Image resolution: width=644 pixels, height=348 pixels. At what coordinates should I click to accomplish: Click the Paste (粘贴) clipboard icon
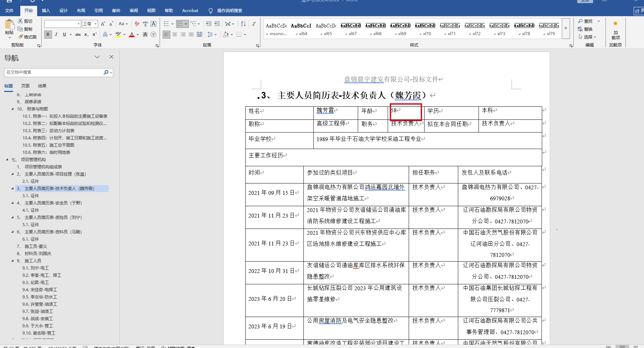click(9, 25)
